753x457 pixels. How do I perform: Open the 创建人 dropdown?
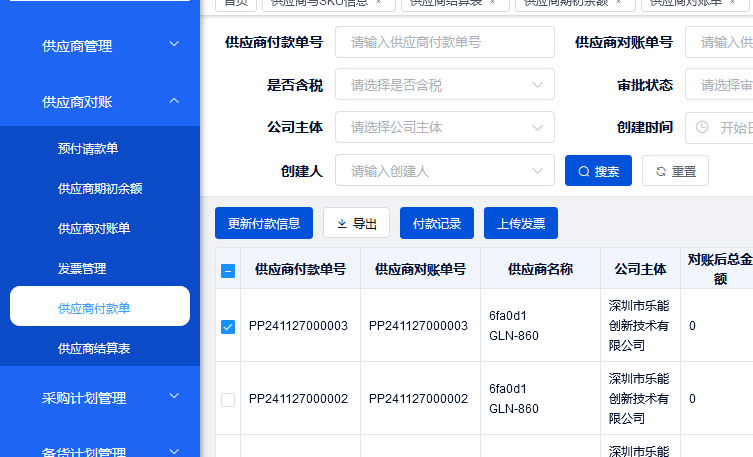[444, 171]
